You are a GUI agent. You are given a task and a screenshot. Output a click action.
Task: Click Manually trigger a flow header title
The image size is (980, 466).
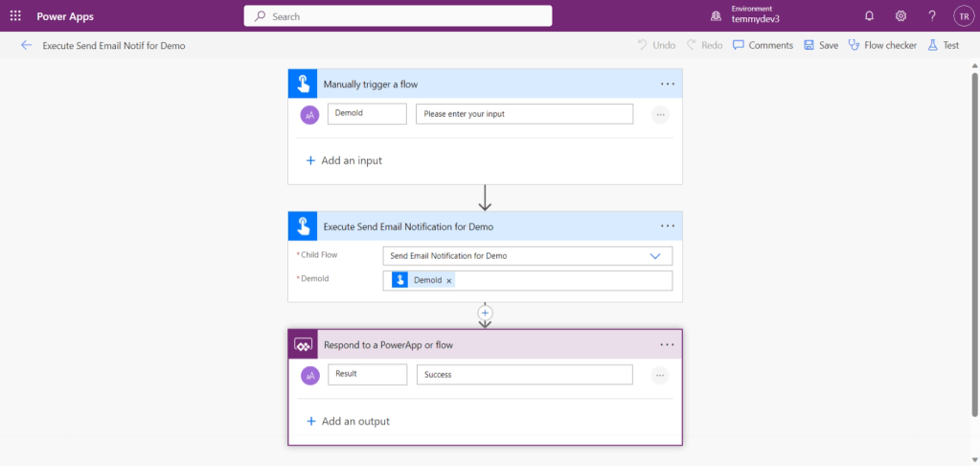371,84
